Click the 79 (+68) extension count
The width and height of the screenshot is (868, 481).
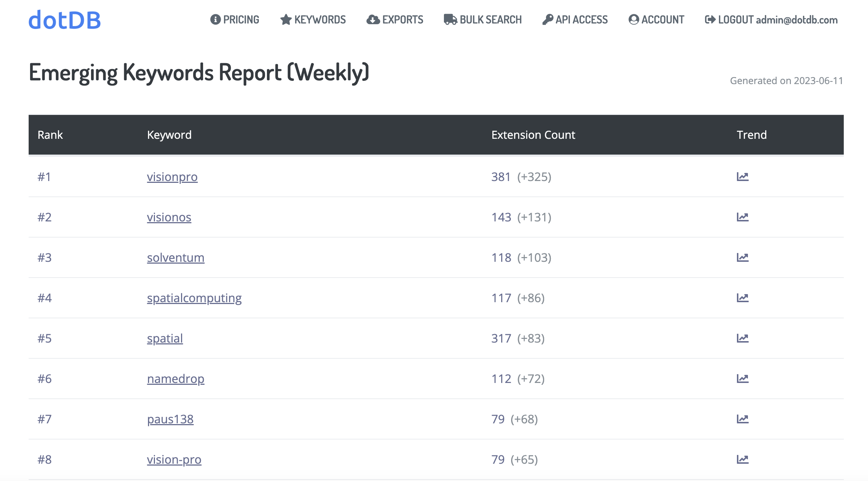point(514,419)
